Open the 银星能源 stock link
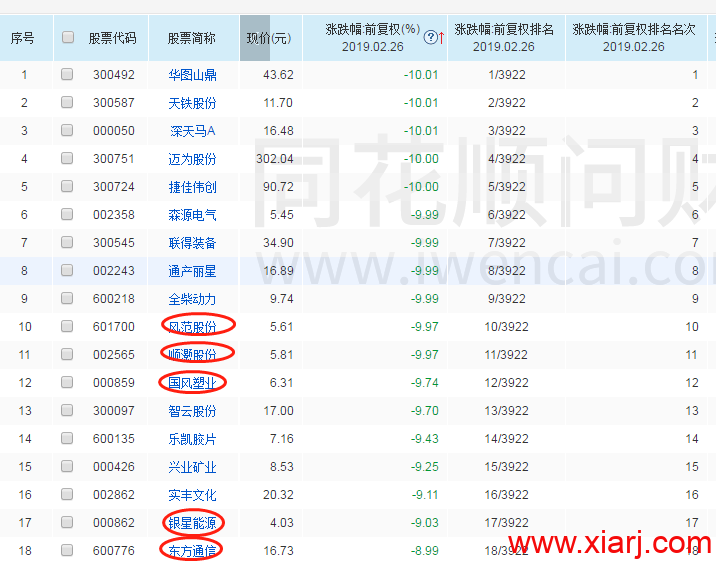The image size is (716, 564). tap(192, 523)
